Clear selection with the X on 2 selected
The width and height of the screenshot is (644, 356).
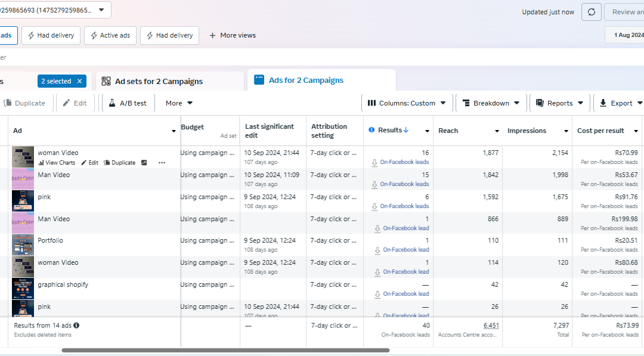pyautogui.click(x=80, y=81)
